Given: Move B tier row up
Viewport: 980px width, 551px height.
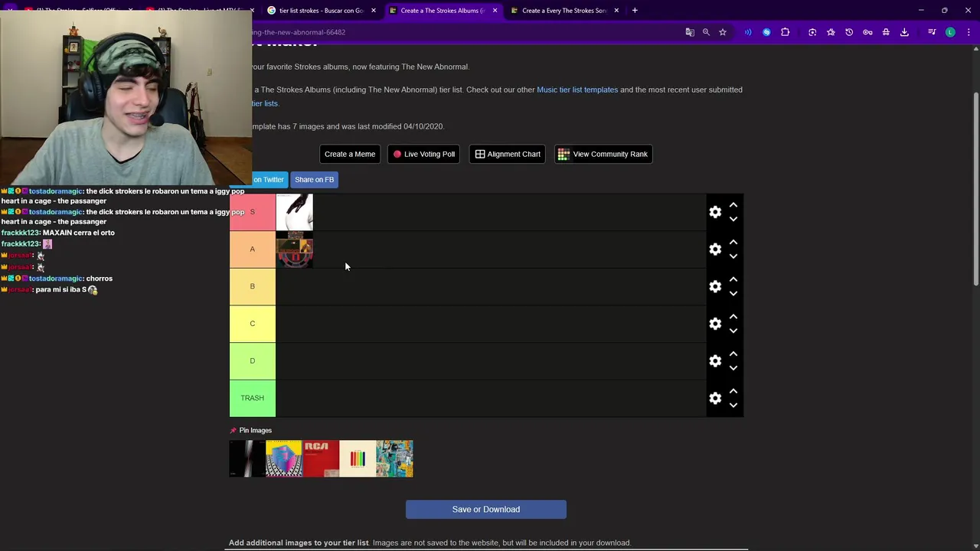Looking at the screenshot, I should [x=733, y=279].
